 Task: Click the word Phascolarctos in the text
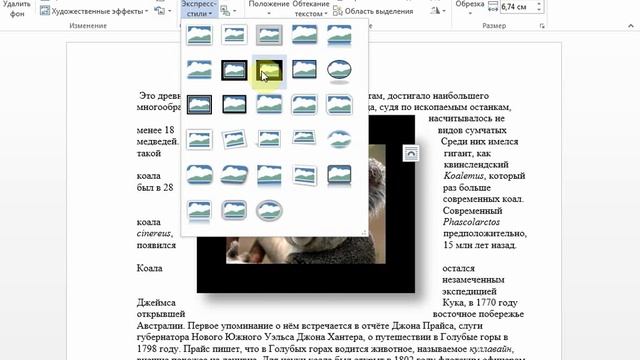(471, 222)
